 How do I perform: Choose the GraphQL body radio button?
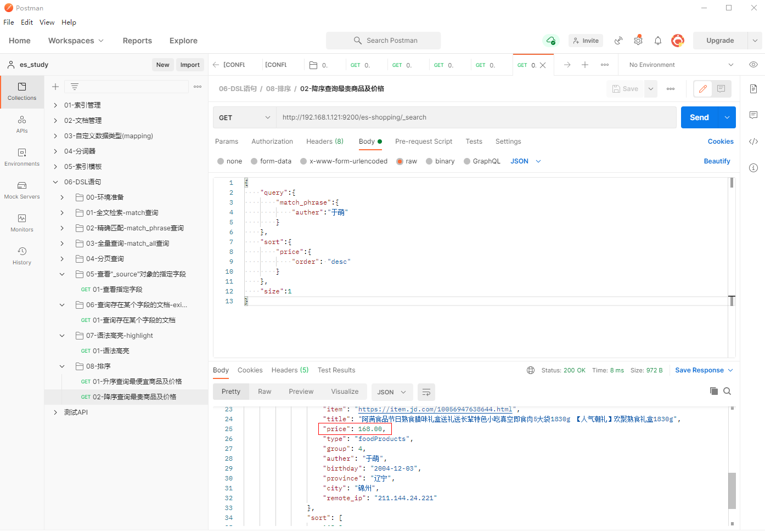467,161
